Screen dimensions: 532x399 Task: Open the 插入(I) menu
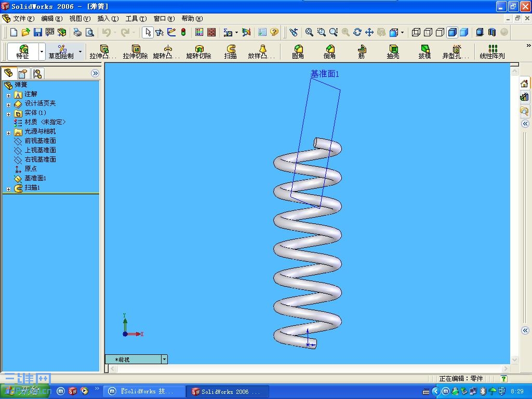[x=108, y=19]
